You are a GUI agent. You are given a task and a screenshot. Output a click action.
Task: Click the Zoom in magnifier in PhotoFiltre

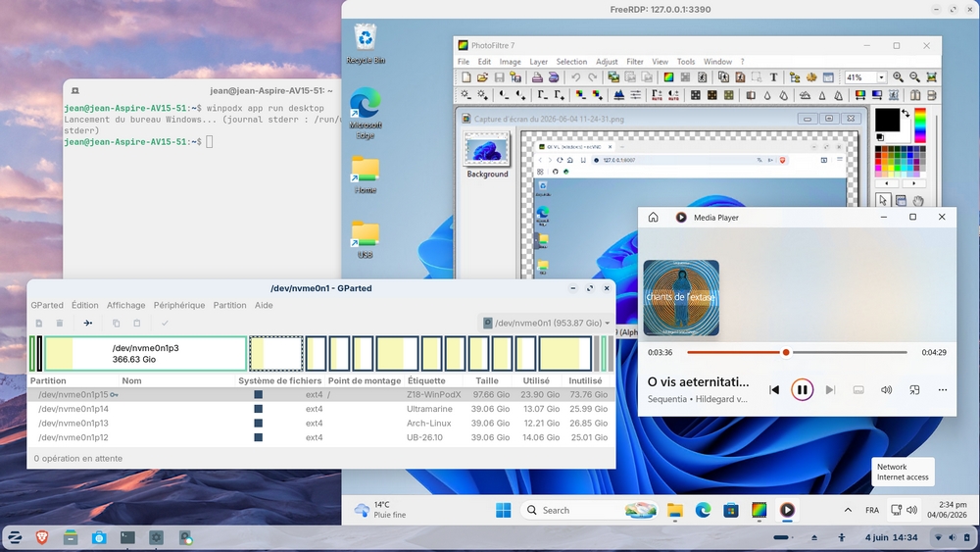pyautogui.click(x=898, y=77)
